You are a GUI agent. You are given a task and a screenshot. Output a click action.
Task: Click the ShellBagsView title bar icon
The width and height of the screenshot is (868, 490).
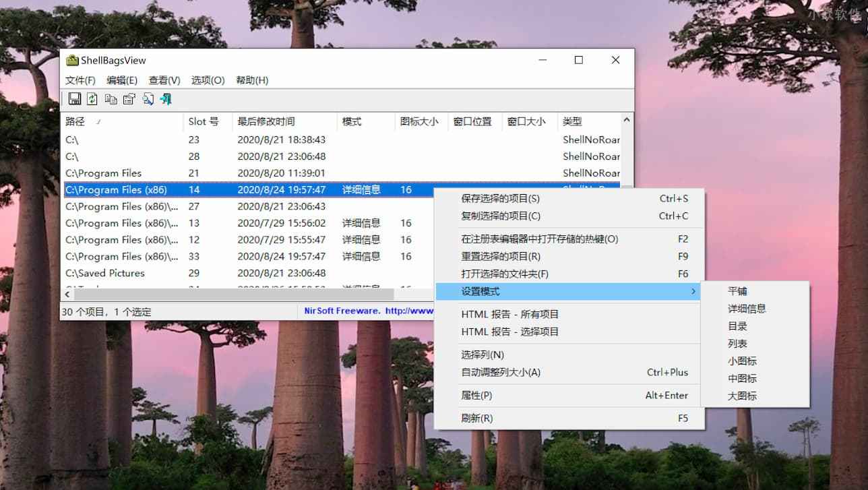point(73,59)
